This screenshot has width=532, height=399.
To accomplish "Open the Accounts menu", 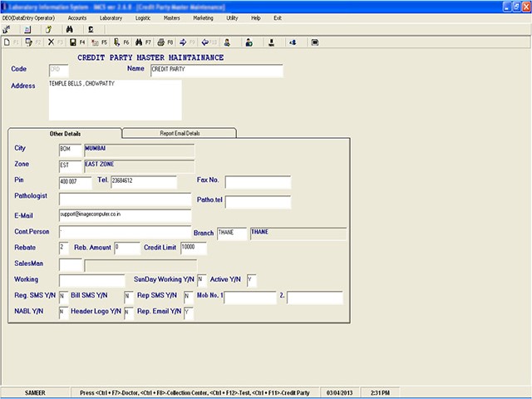I will coord(77,18).
